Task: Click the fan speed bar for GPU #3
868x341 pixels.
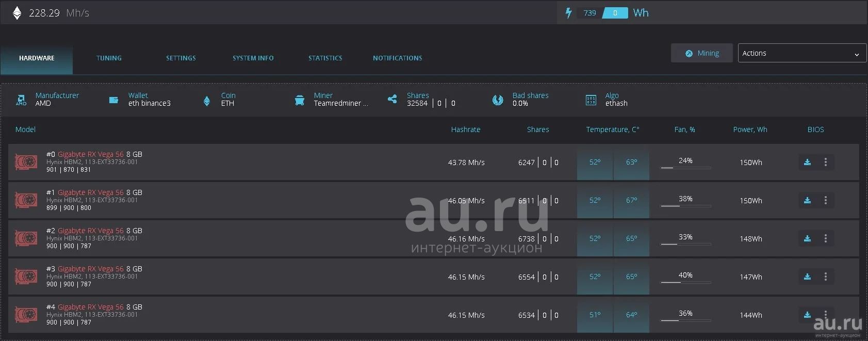Action: coord(685,282)
